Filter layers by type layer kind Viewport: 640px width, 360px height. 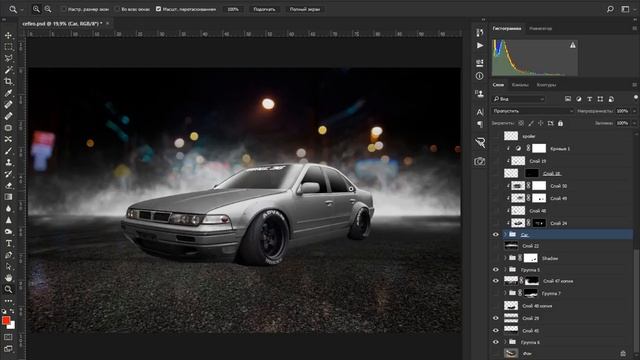[x=589, y=99]
